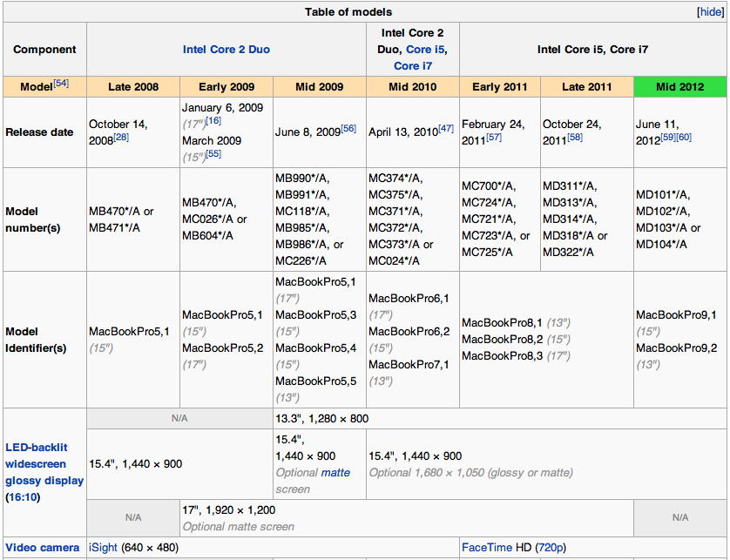Open footnote [47] after April 13, 2010
This screenshot has height=560, width=730.
[446, 129]
